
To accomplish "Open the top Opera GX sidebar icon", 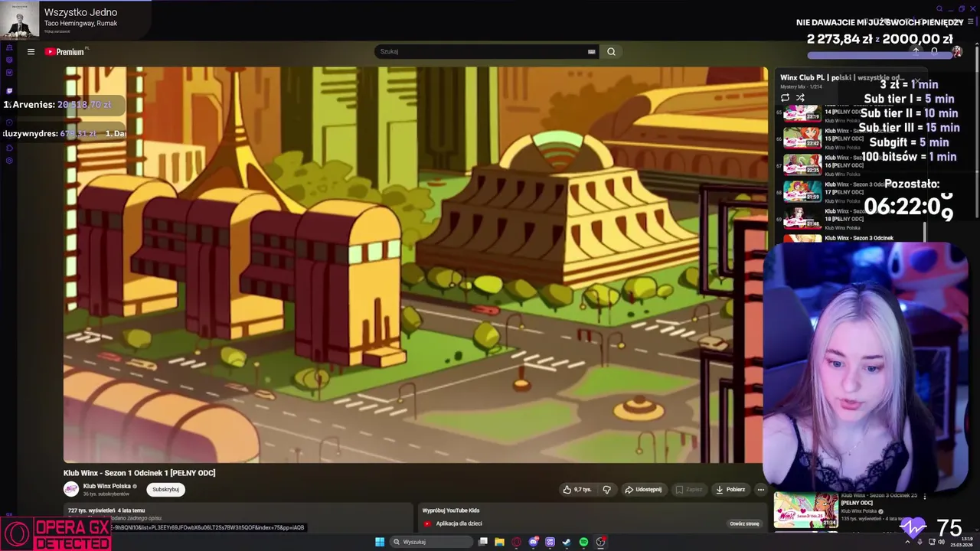I will [x=9, y=47].
